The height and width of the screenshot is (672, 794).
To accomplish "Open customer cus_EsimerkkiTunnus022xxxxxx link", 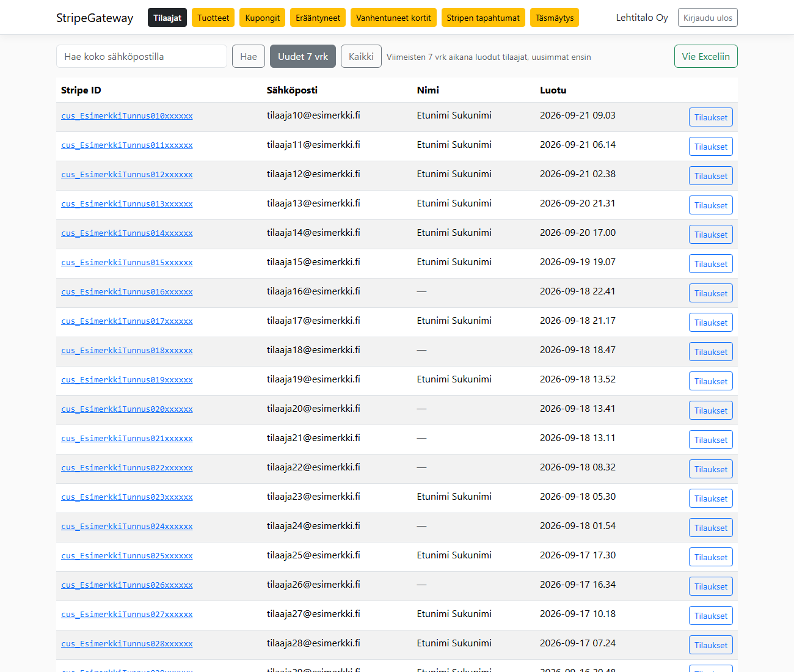I will pos(127,467).
